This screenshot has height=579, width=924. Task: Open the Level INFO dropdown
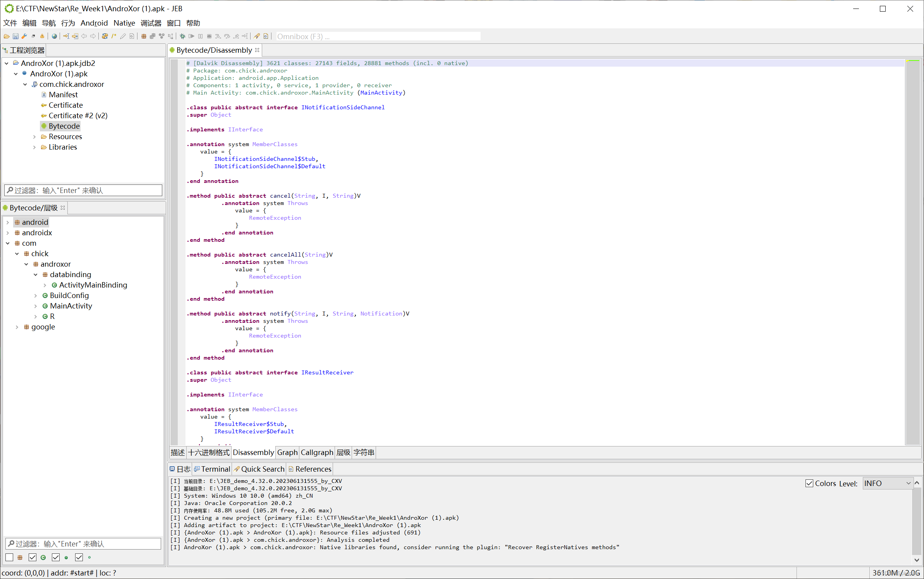click(888, 483)
